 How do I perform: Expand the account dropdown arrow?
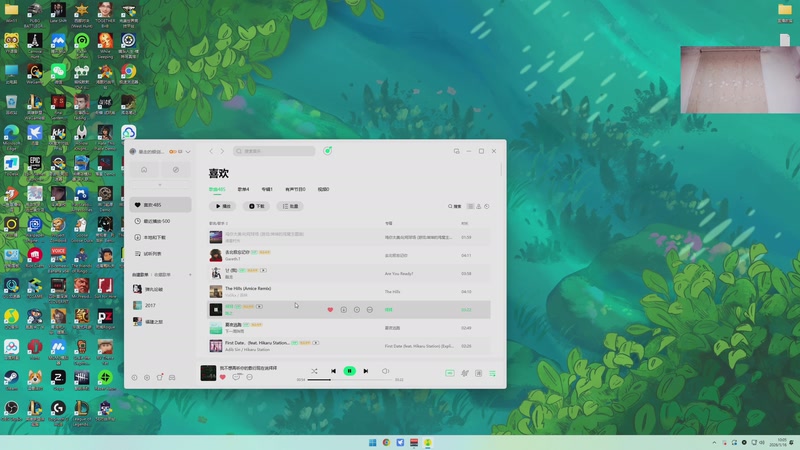(x=188, y=152)
